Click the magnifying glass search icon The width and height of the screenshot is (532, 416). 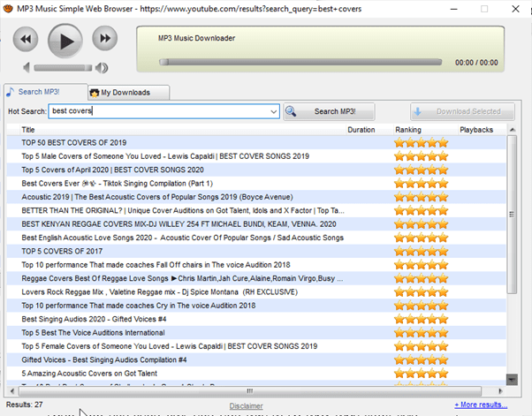291,111
